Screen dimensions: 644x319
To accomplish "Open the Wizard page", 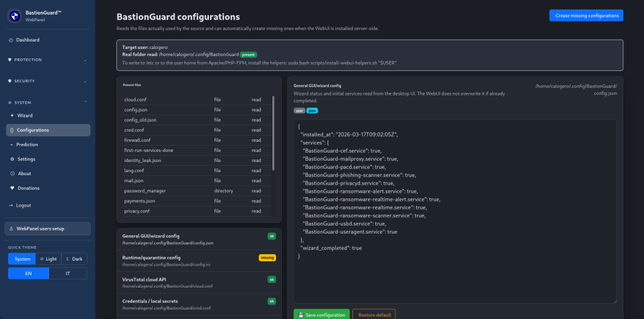I will pos(48,116).
